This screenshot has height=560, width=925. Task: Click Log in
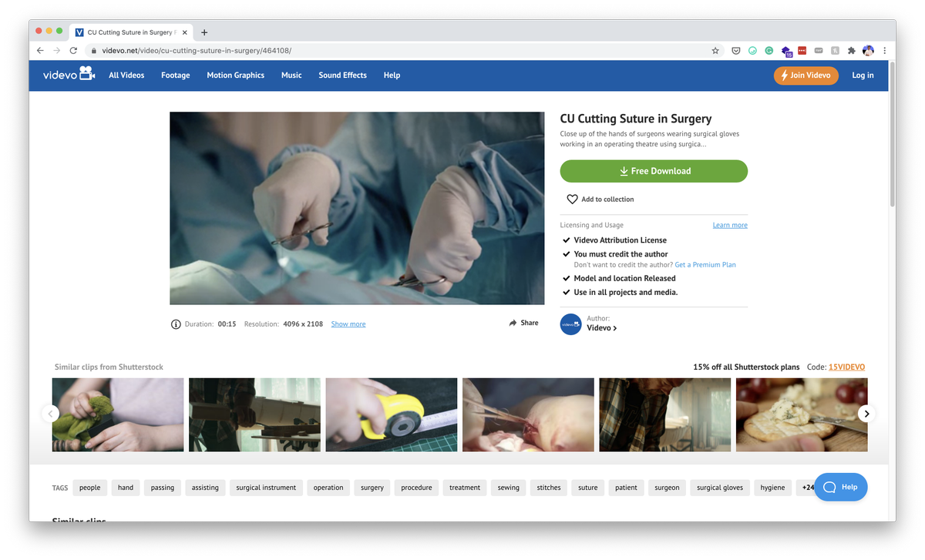point(863,75)
